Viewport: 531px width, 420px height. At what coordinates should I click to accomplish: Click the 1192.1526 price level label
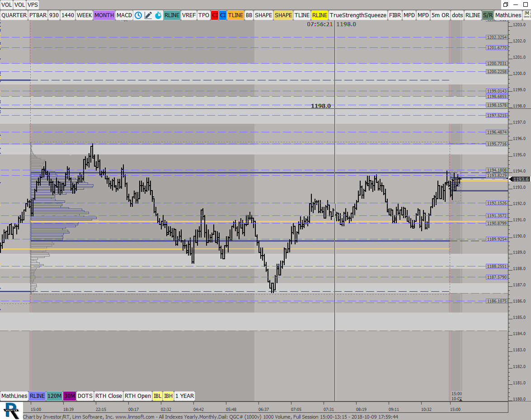coord(497,203)
